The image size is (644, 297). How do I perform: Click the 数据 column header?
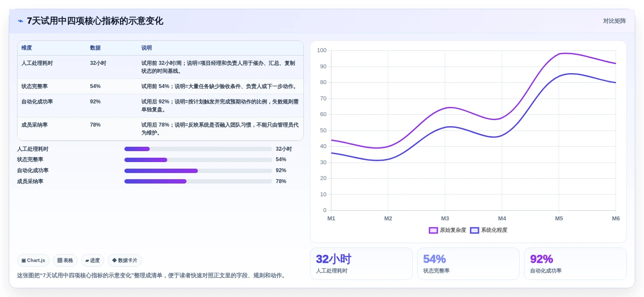[x=95, y=48]
